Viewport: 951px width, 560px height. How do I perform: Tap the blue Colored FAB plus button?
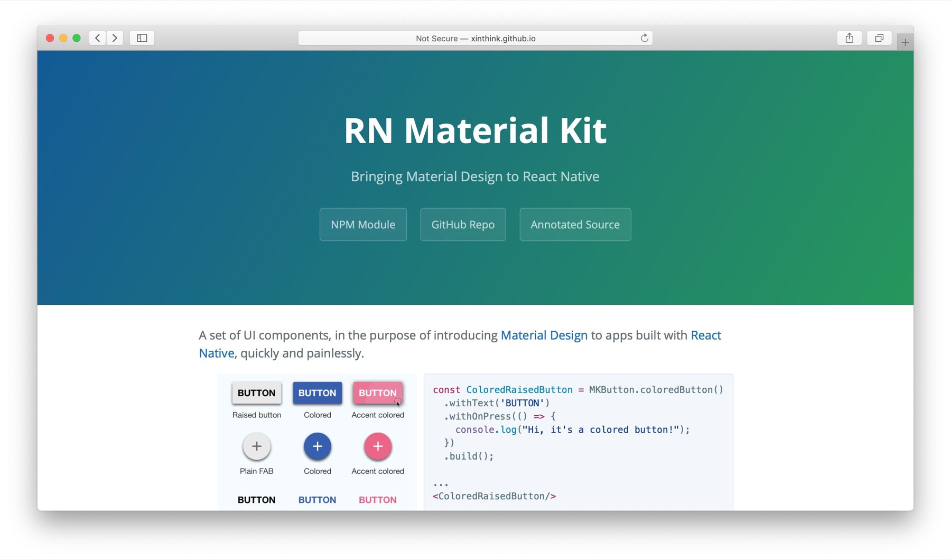tap(317, 446)
